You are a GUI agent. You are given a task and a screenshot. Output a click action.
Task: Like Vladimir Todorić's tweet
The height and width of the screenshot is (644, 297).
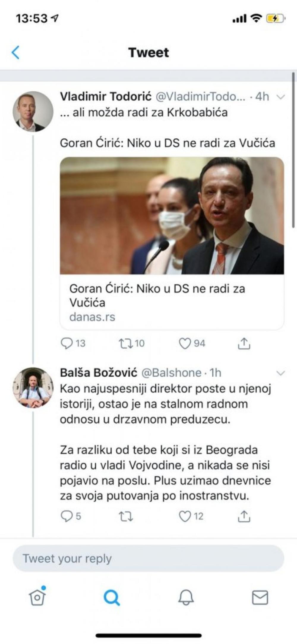pyautogui.click(x=184, y=343)
